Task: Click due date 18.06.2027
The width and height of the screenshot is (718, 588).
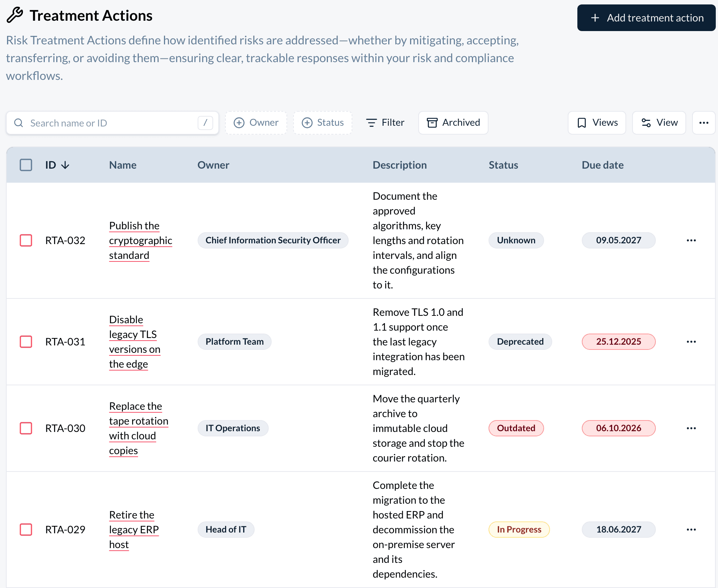Action: tap(619, 530)
